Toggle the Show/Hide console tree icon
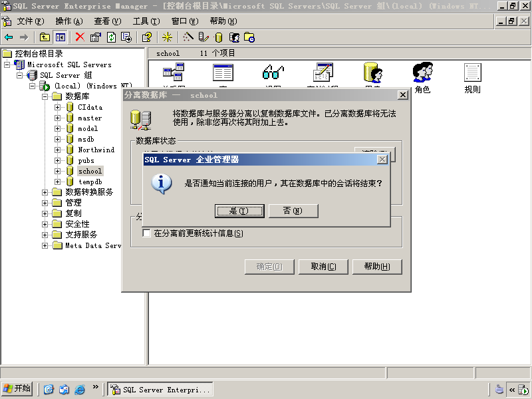532x399 pixels. coord(60,37)
